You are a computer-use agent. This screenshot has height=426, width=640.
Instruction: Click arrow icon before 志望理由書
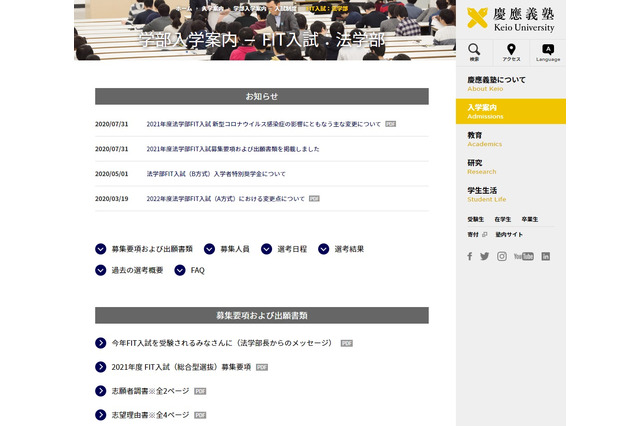(x=100, y=415)
